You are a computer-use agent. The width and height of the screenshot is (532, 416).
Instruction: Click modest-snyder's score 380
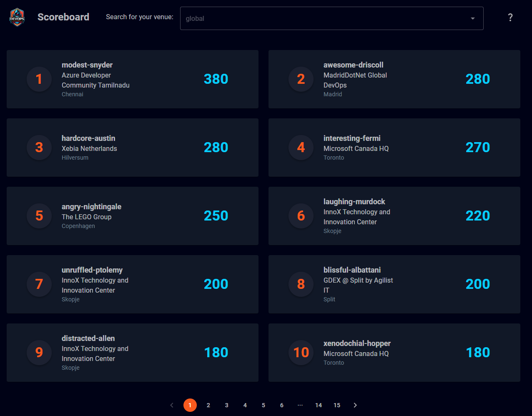(x=216, y=79)
